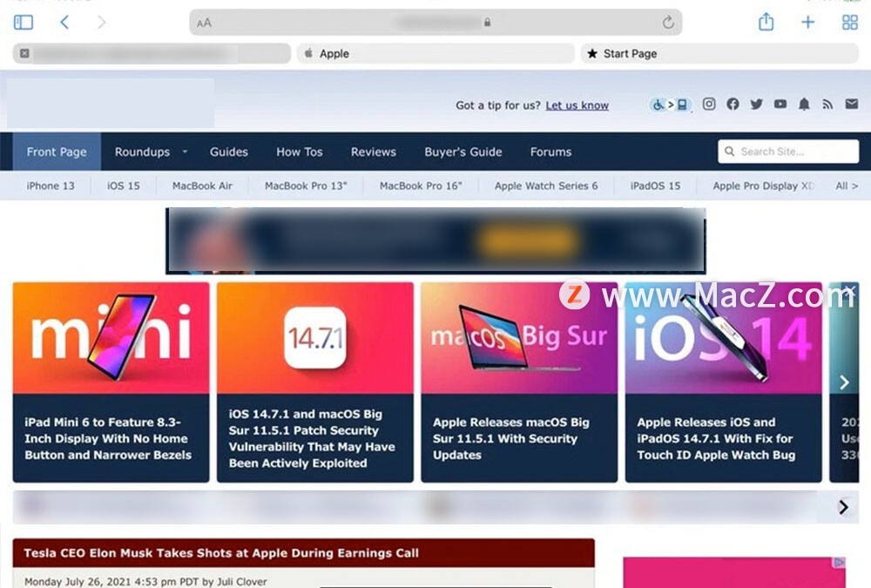Open the blurred banner advertisement
871x588 pixels.
pyautogui.click(x=435, y=240)
